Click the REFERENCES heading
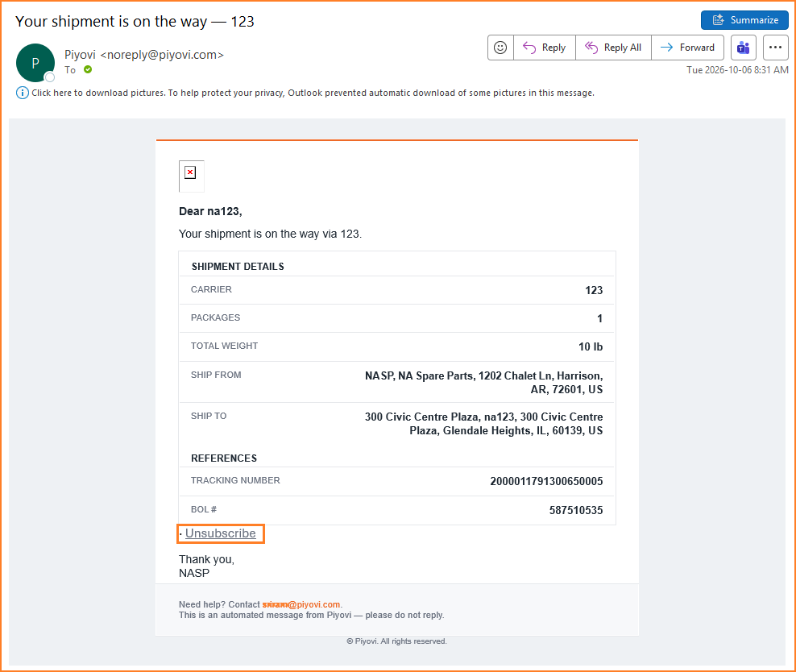This screenshot has height=672, width=796. (224, 458)
